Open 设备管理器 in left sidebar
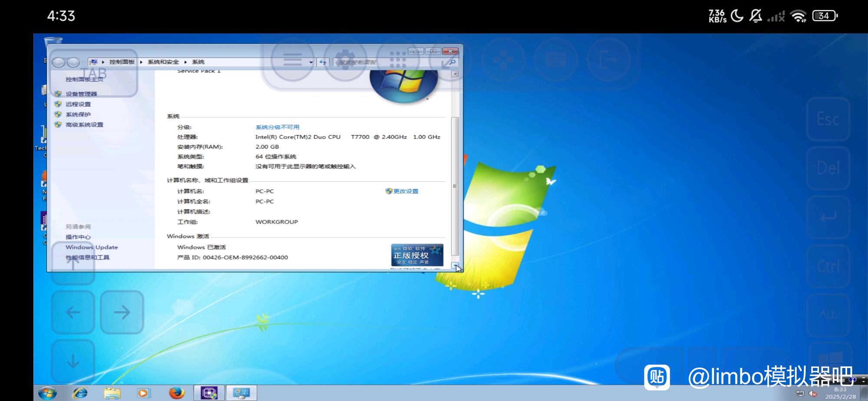 81,94
